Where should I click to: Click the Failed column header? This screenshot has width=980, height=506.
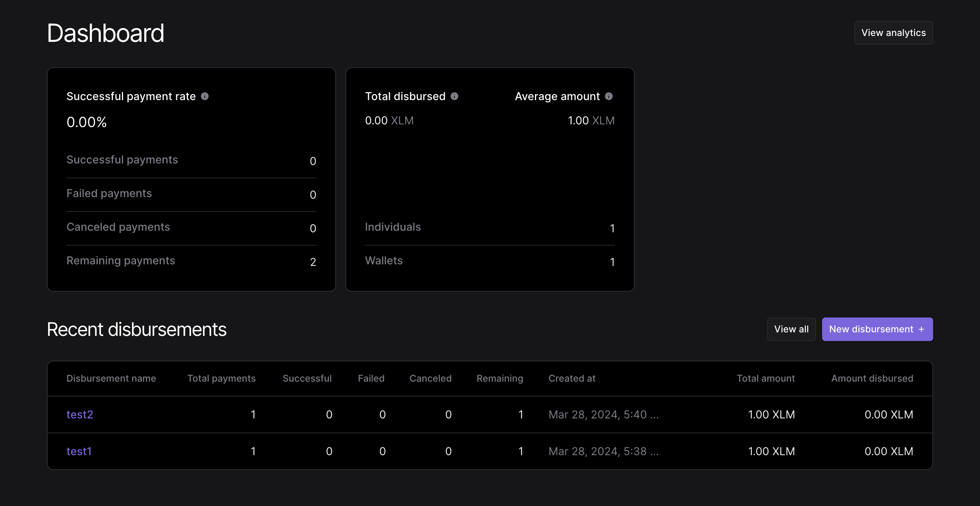pos(371,378)
